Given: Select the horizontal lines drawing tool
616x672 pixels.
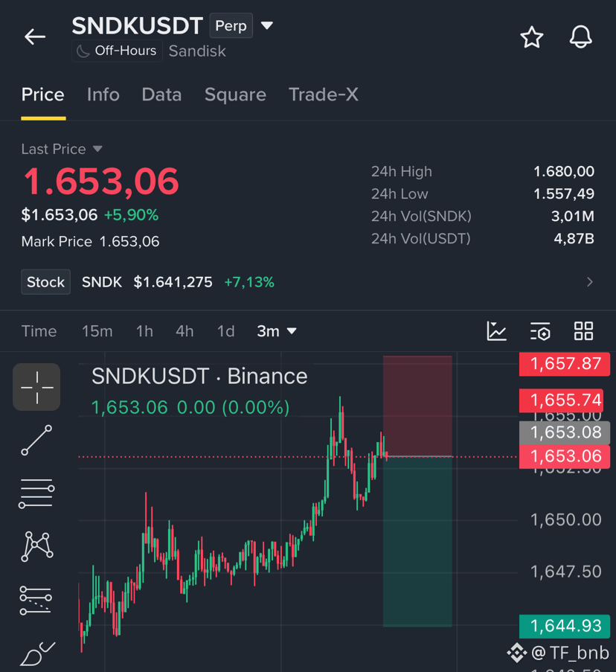Looking at the screenshot, I should click(36, 493).
